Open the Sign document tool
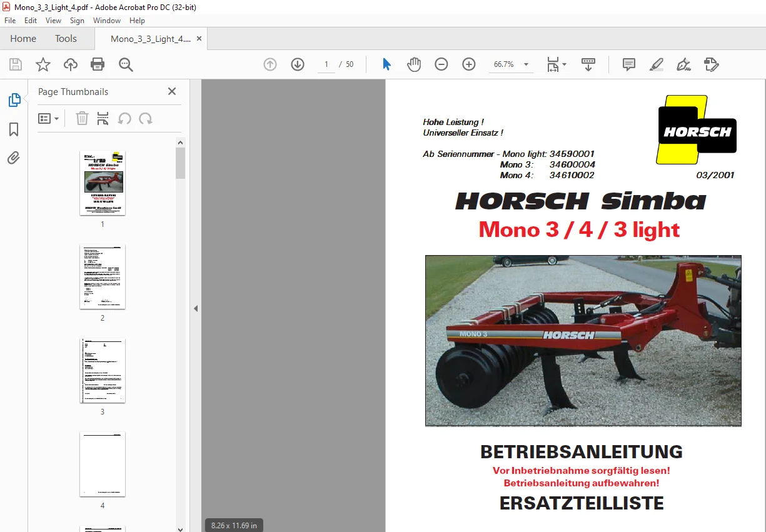Viewport: 766px width, 532px height. coord(683,64)
